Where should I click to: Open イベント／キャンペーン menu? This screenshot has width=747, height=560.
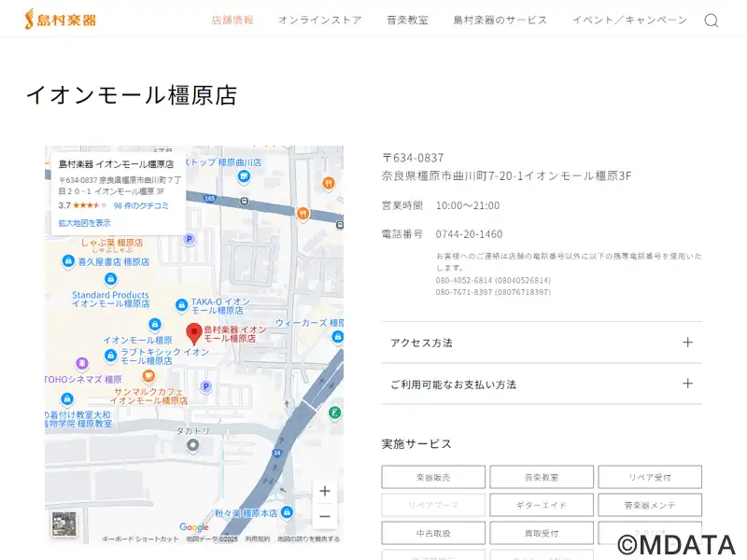click(x=629, y=20)
